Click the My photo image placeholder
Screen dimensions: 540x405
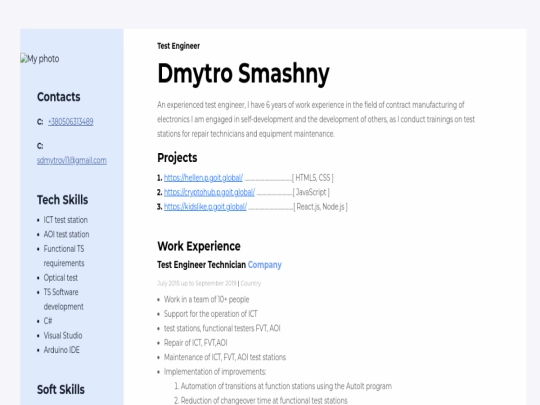(40, 59)
